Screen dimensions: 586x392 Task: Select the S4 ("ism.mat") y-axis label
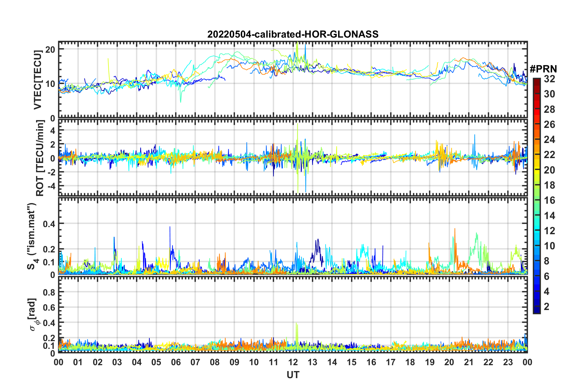32,236
